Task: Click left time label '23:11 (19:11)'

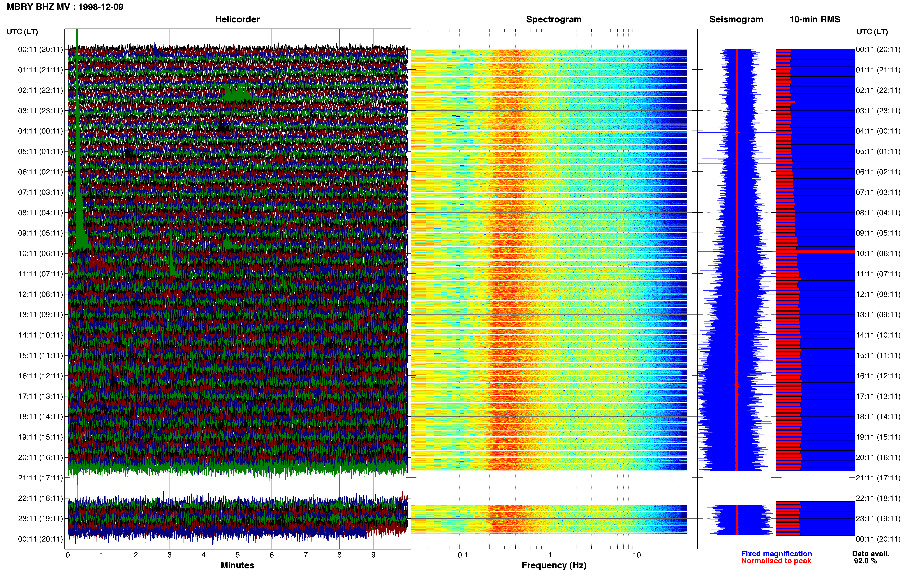Action: pos(40,519)
